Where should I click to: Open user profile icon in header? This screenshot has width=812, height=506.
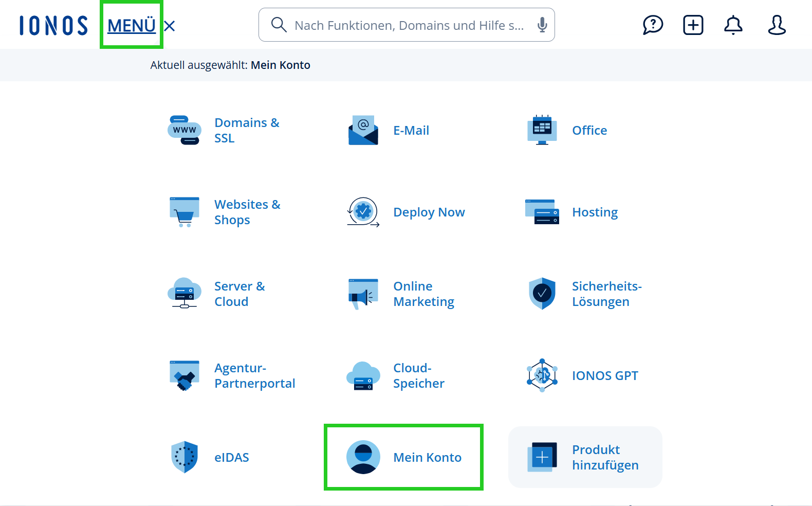tap(777, 25)
